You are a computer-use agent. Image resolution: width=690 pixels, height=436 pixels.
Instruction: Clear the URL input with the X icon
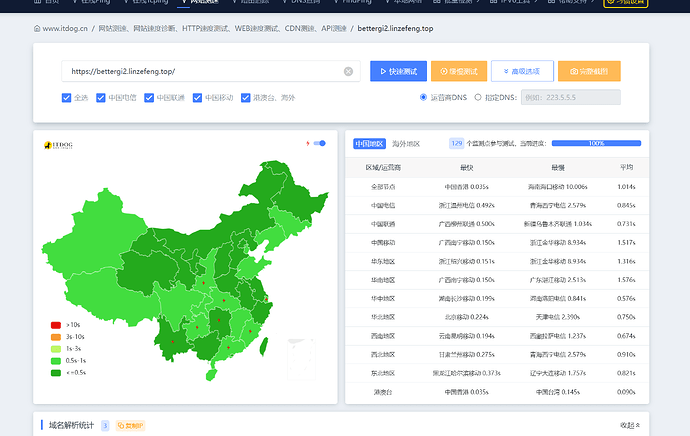348,72
